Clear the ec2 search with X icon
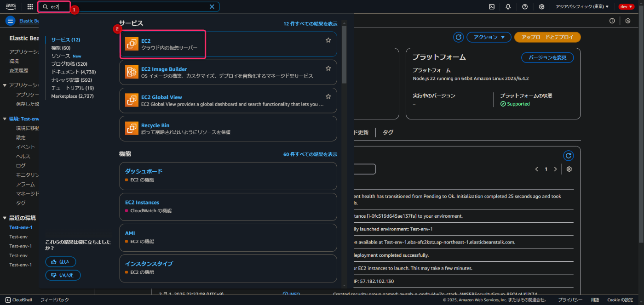The height and width of the screenshot is (305, 644). (212, 7)
